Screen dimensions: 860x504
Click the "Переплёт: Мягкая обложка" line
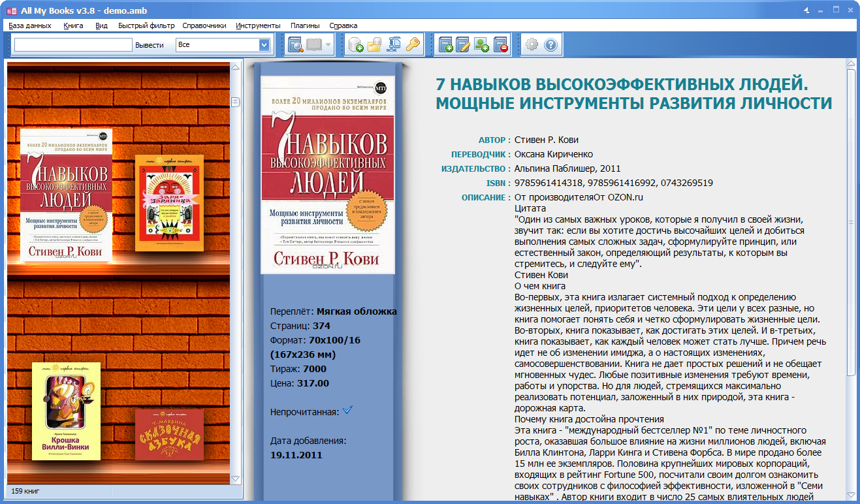tap(334, 311)
